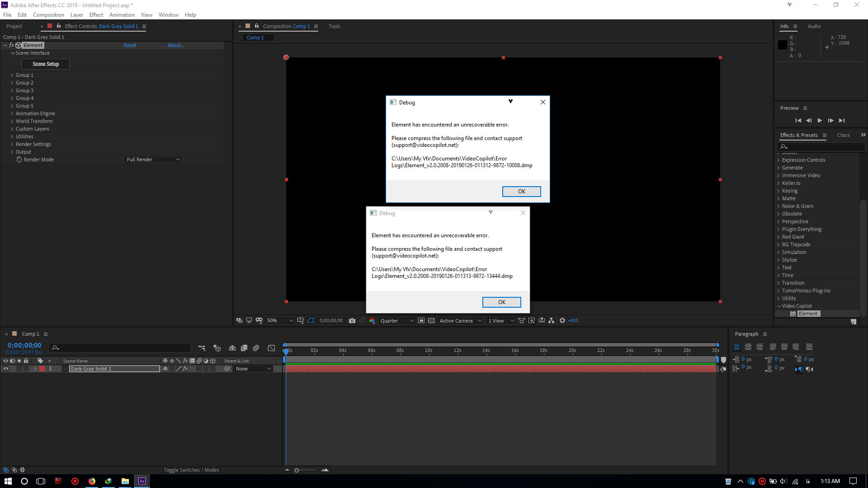The width and height of the screenshot is (868, 488).
Task: Click the First Frame preview button
Action: coord(798,121)
